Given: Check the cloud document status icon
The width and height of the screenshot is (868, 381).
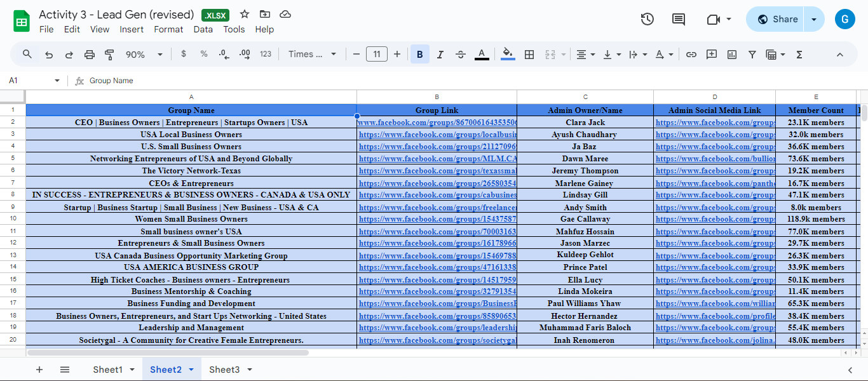Looking at the screenshot, I should click(285, 14).
